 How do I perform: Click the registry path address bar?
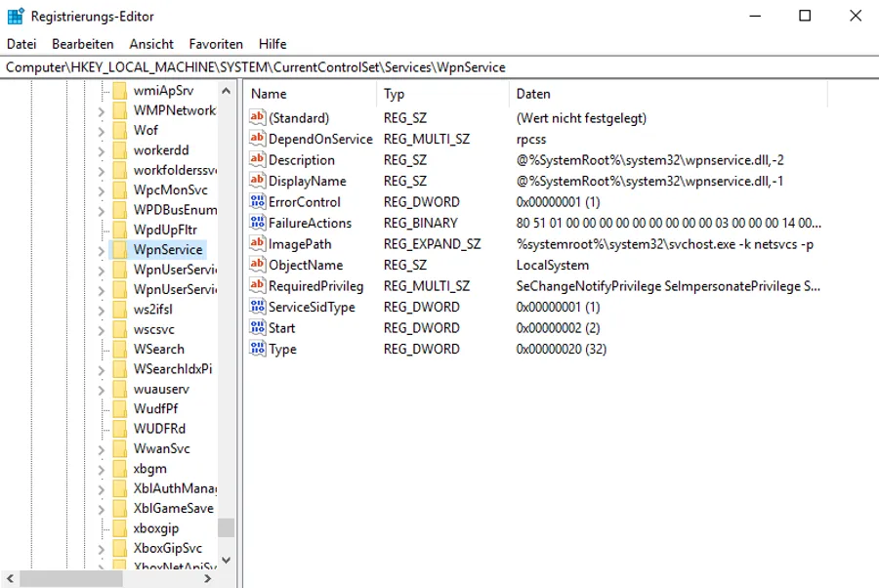(x=439, y=67)
